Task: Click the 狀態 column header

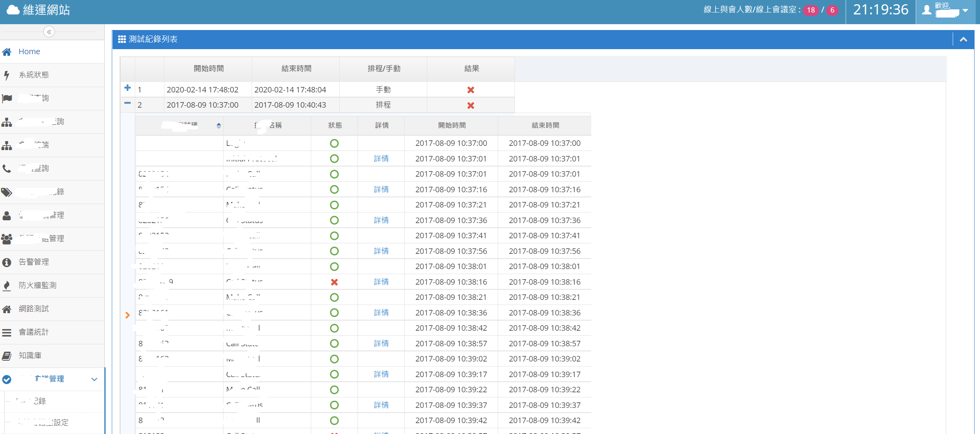Action: tap(335, 126)
